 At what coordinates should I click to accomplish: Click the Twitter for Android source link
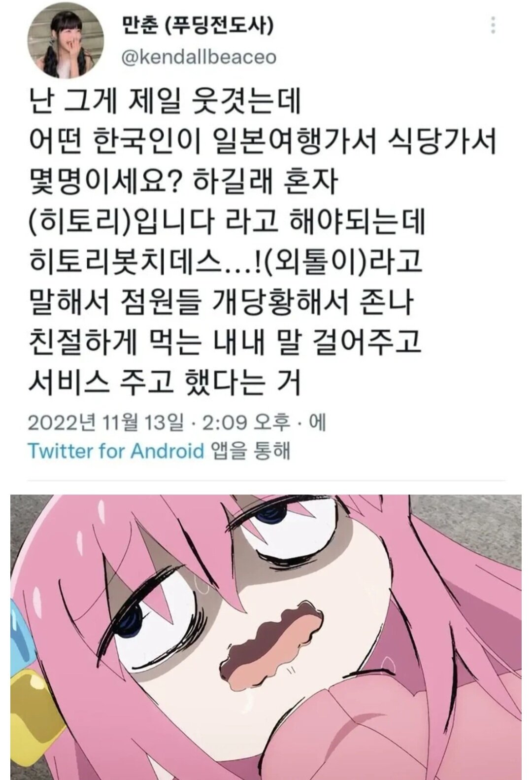(x=116, y=450)
